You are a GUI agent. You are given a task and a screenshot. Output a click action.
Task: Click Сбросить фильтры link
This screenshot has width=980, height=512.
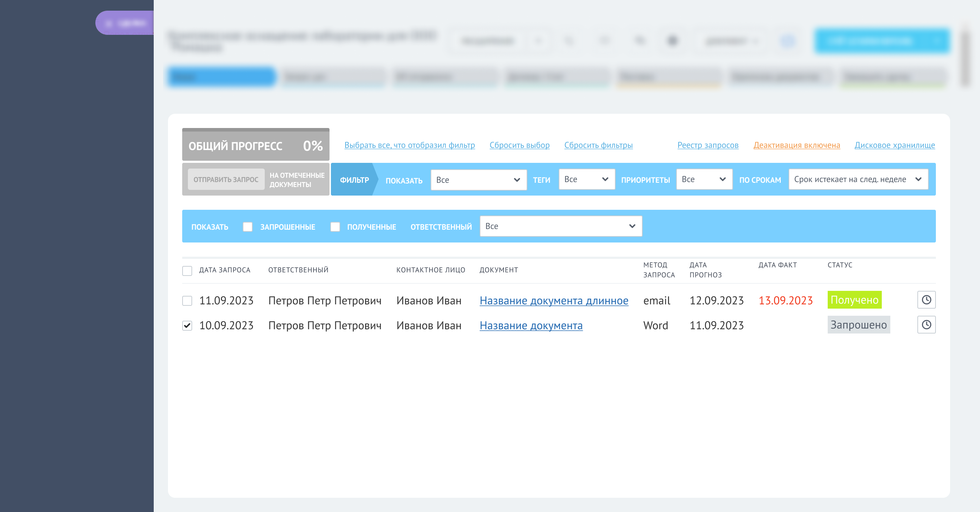tap(598, 145)
